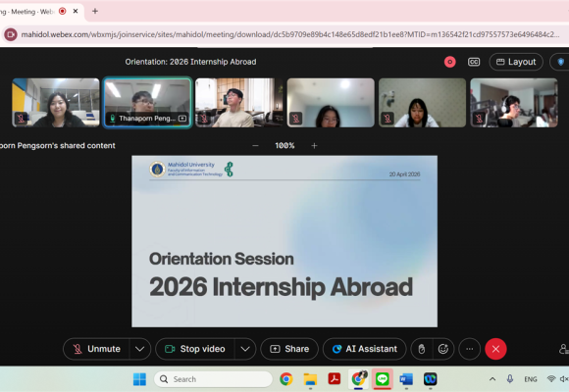Click the shared content label text
569x392 pixels.
(57, 146)
